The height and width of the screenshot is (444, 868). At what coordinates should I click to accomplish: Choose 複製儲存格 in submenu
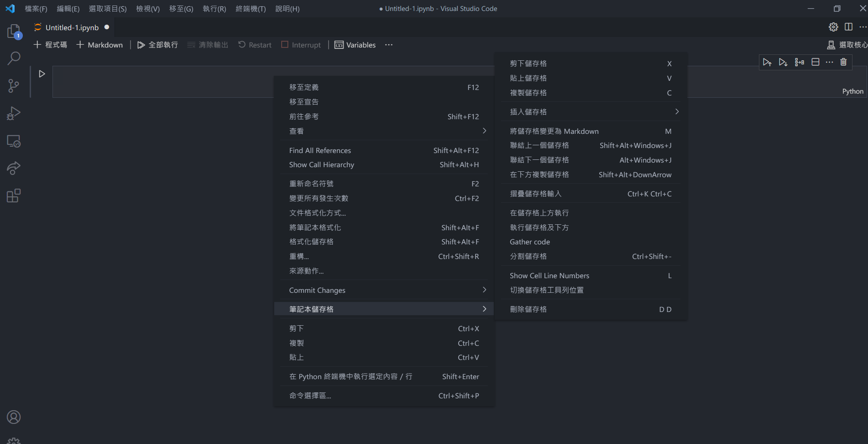591,93
